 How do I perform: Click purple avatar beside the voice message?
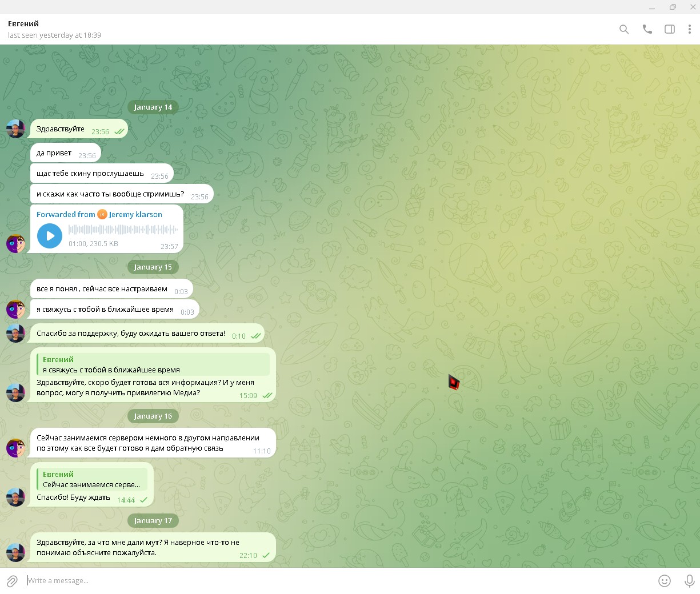coord(15,244)
